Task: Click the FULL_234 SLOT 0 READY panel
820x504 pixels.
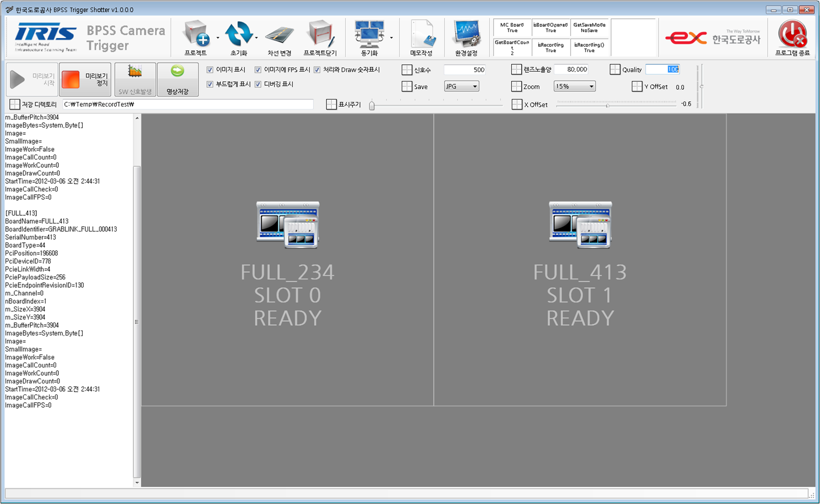Action: click(288, 260)
